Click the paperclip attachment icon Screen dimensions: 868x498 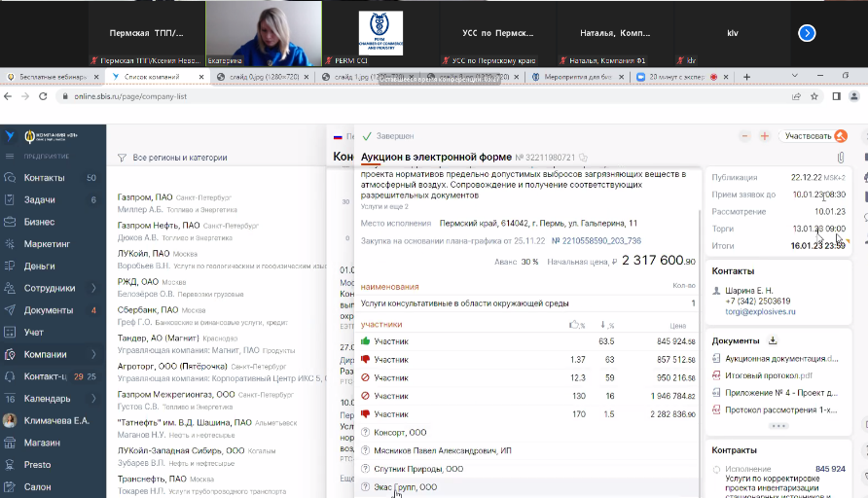pyautogui.click(x=840, y=157)
